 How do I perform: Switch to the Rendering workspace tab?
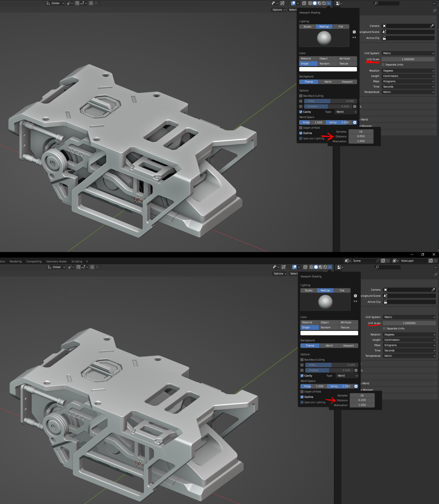point(16,261)
